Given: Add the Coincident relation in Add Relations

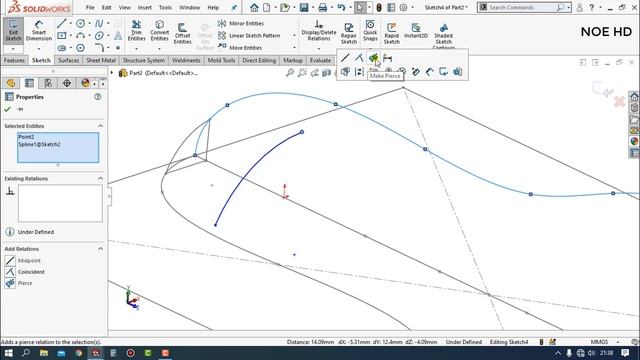Looking at the screenshot, I should (x=24, y=272).
